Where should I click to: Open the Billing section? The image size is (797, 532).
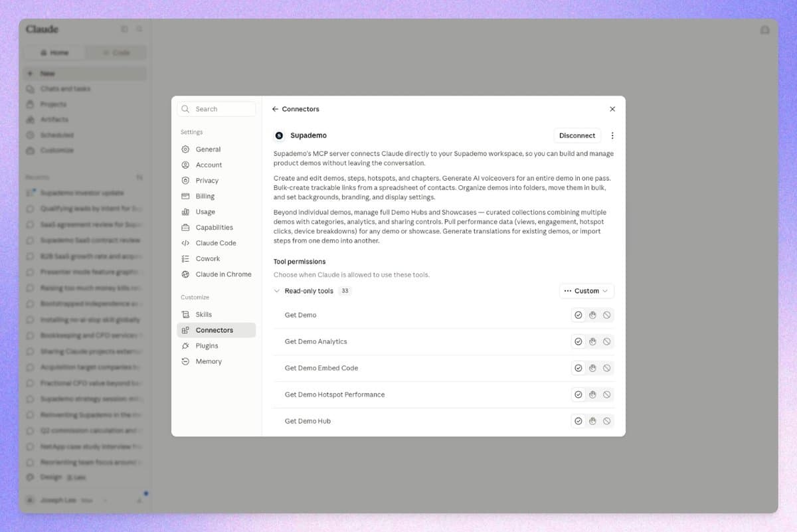click(x=217, y=196)
